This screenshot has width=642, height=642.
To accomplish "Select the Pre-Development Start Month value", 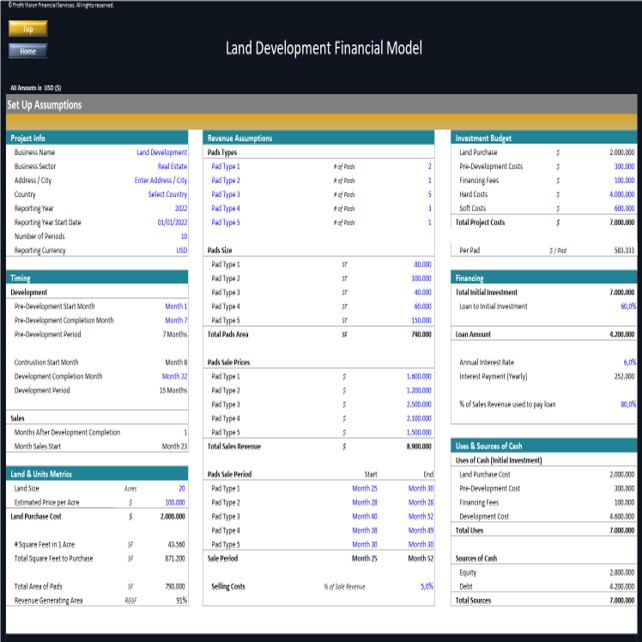I will pos(175,306).
